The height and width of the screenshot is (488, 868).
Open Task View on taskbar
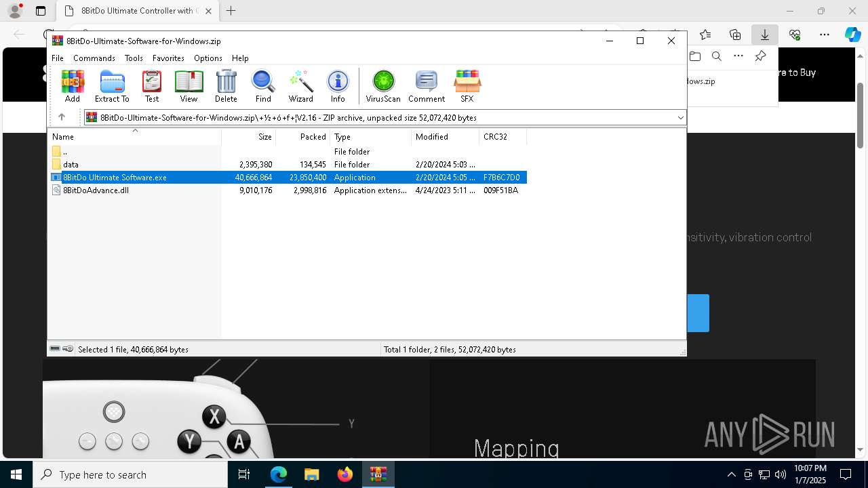(x=244, y=474)
